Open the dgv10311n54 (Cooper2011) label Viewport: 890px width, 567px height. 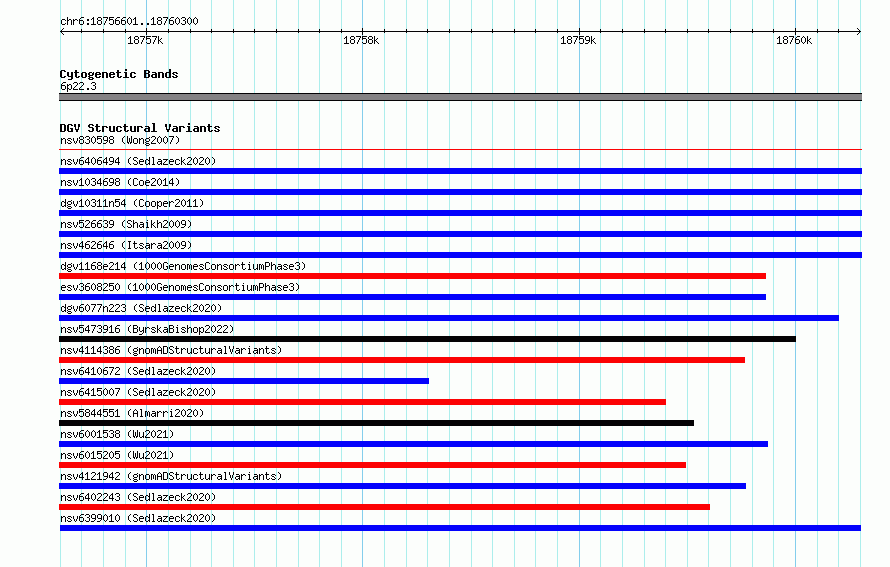coord(132,203)
